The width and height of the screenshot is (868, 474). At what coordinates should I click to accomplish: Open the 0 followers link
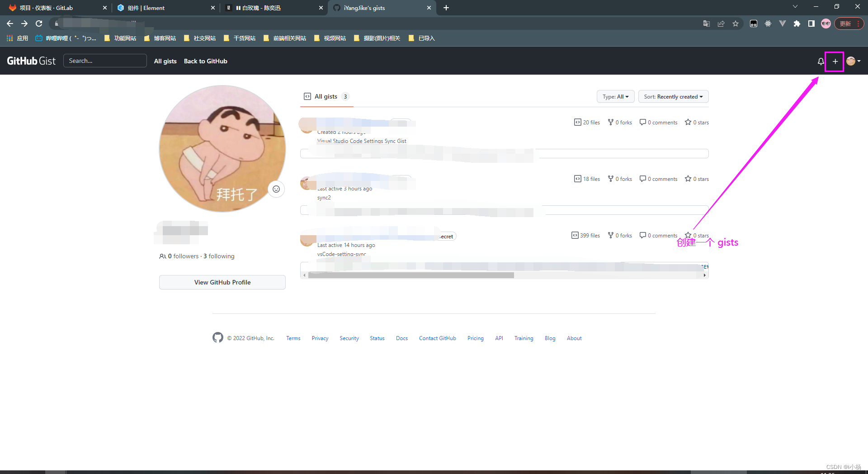pos(179,256)
